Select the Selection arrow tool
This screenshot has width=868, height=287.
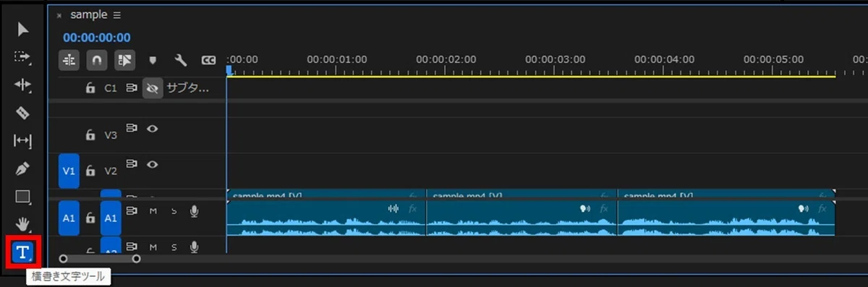point(23,29)
